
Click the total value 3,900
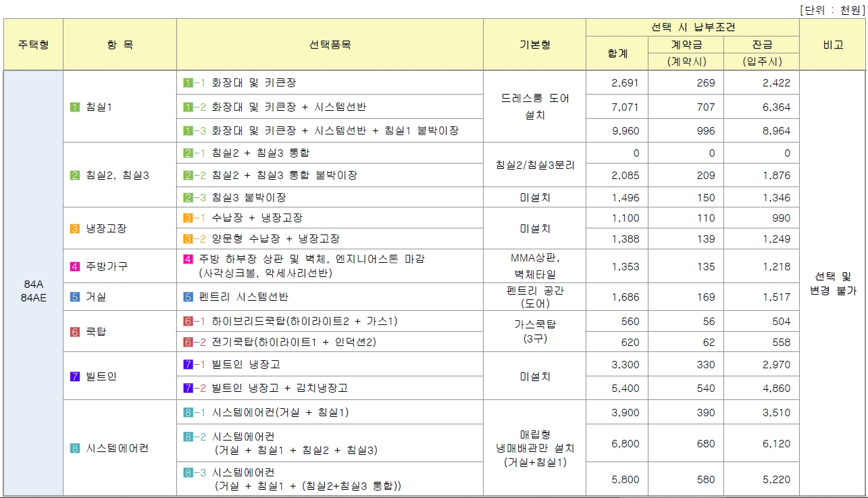(625, 413)
